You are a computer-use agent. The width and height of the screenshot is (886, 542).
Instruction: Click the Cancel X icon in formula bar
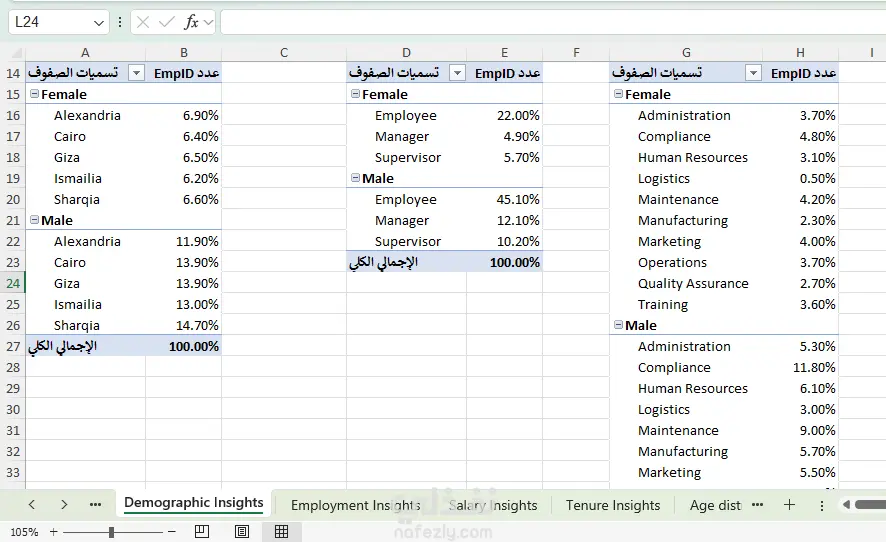[144, 22]
